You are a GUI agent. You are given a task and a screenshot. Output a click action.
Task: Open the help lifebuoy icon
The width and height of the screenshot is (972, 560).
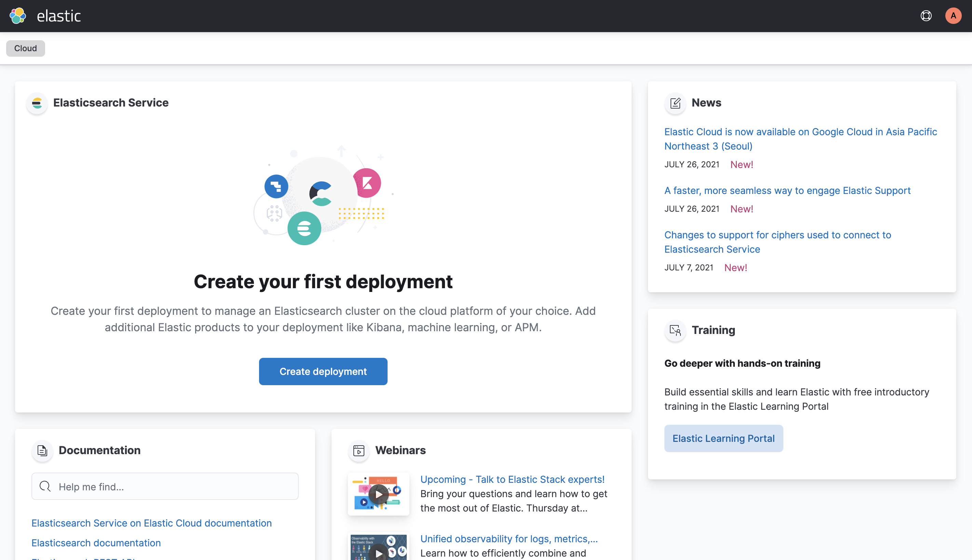pyautogui.click(x=926, y=16)
